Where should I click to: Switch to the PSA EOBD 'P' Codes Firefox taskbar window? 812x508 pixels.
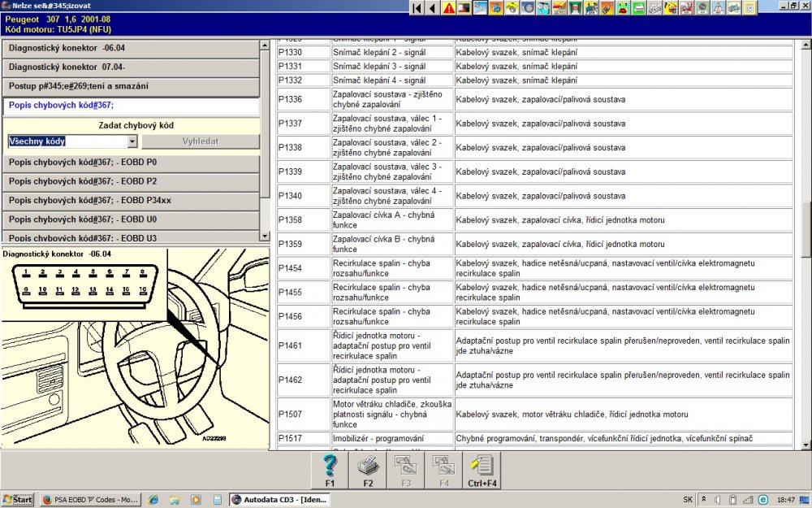[x=91, y=500]
